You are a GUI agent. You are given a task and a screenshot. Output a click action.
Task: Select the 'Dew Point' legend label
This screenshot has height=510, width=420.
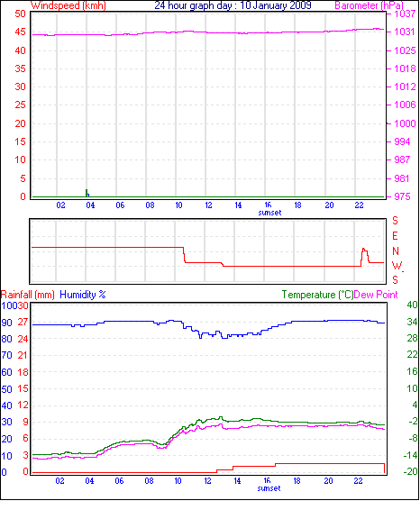pos(376,295)
